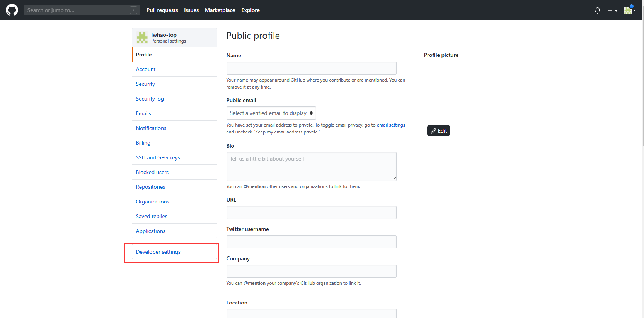The width and height of the screenshot is (644, 318).
Task: Follow the email settings link
Action: coord(391,125)
